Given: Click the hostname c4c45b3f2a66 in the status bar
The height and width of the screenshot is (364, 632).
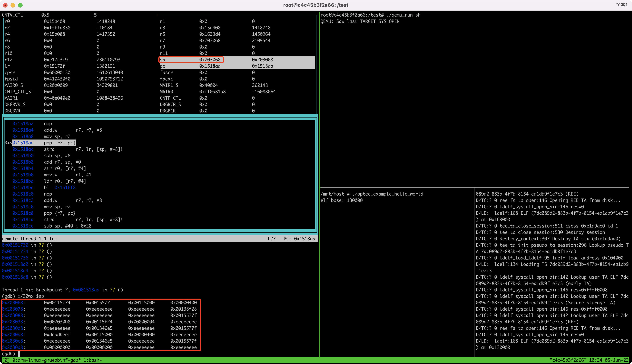Looking at the screenshot, I should click(x=568, y=360).
